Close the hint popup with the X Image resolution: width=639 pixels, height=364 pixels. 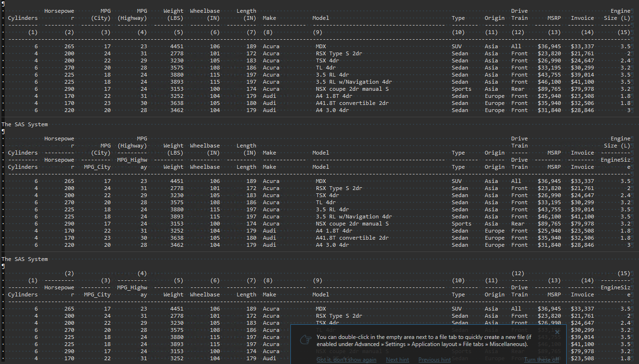(x=557, y=332)
